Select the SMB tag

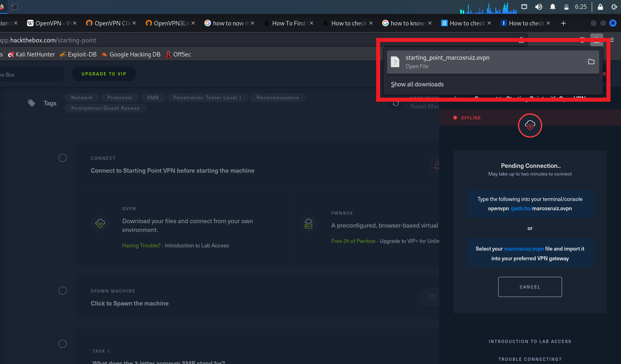point(153,97)
